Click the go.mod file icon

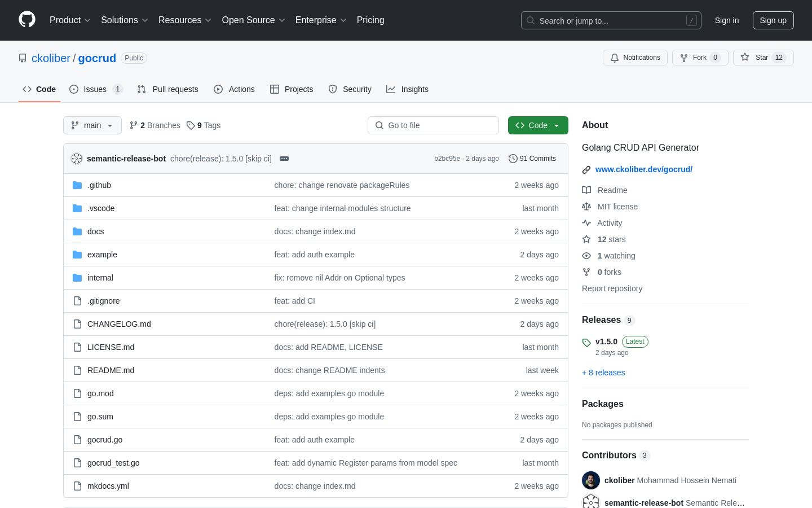click(x=77, y=393)
